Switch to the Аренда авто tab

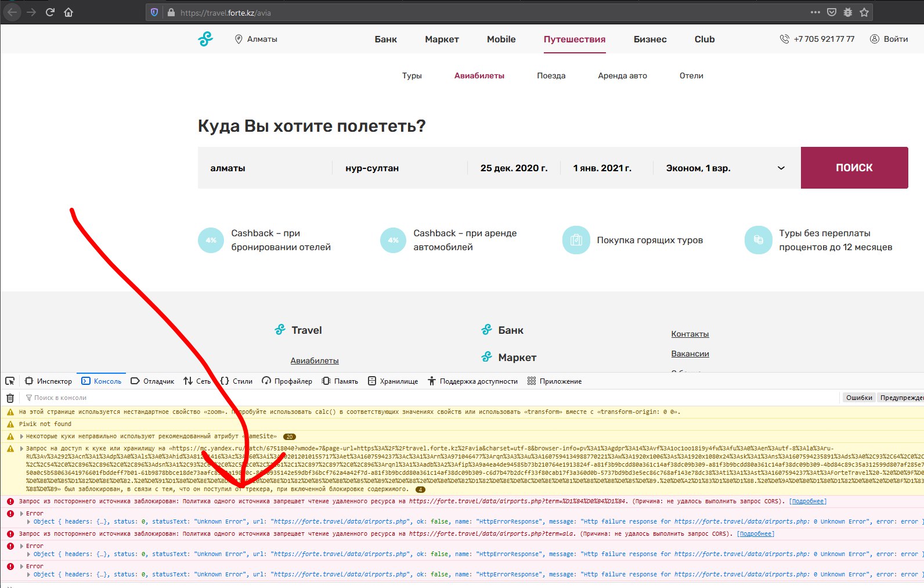pos(622,75)
